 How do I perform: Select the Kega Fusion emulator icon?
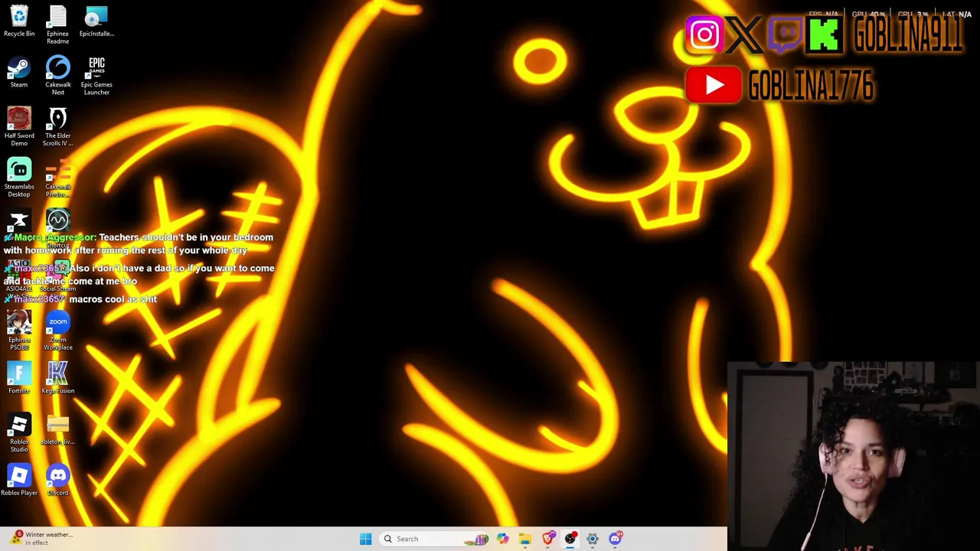click(x=57, y=378)
